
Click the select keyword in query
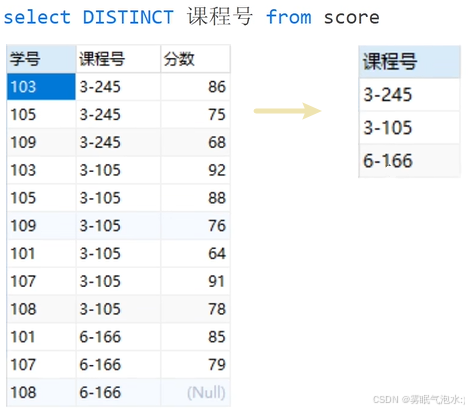click(37, 17)
